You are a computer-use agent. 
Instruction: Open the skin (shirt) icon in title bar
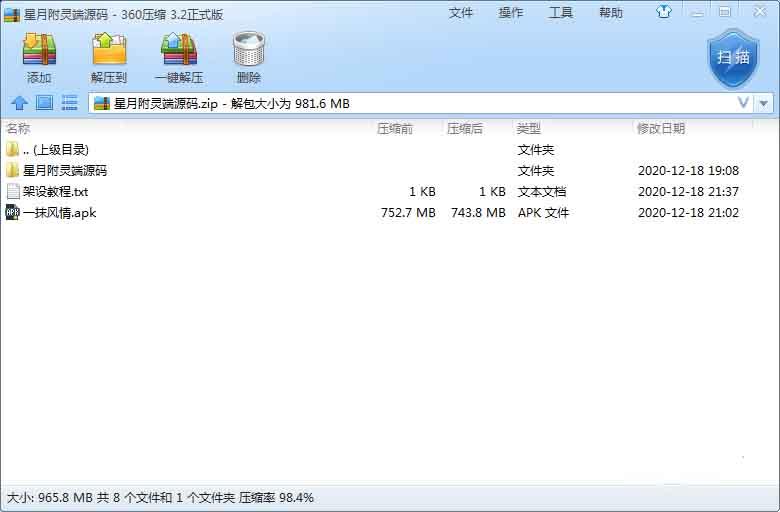pos(664,13)
